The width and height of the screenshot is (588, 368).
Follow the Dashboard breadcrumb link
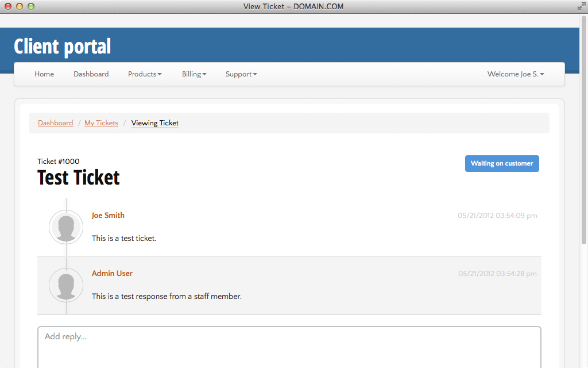point(55,122)
